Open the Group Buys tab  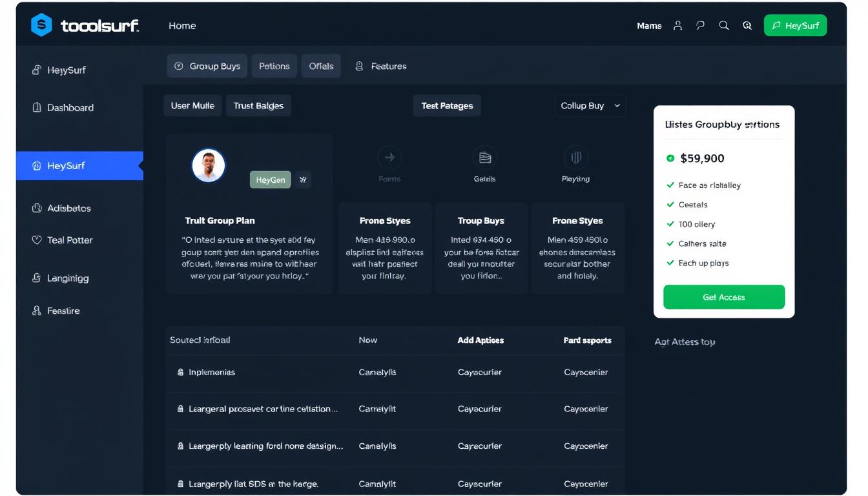pyautogui.click(x=207, y=66)
